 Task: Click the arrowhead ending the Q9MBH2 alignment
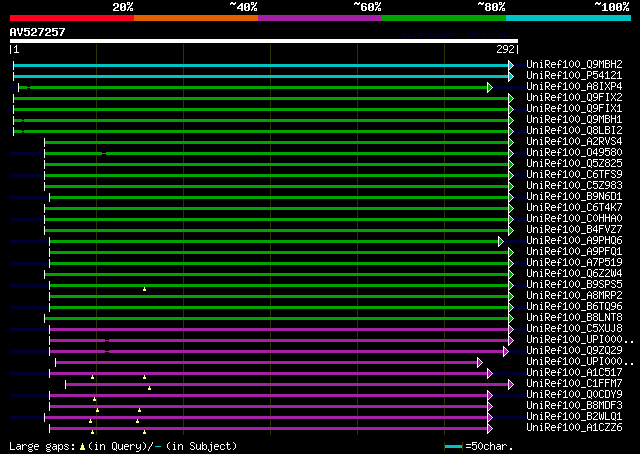click(511, 65)
